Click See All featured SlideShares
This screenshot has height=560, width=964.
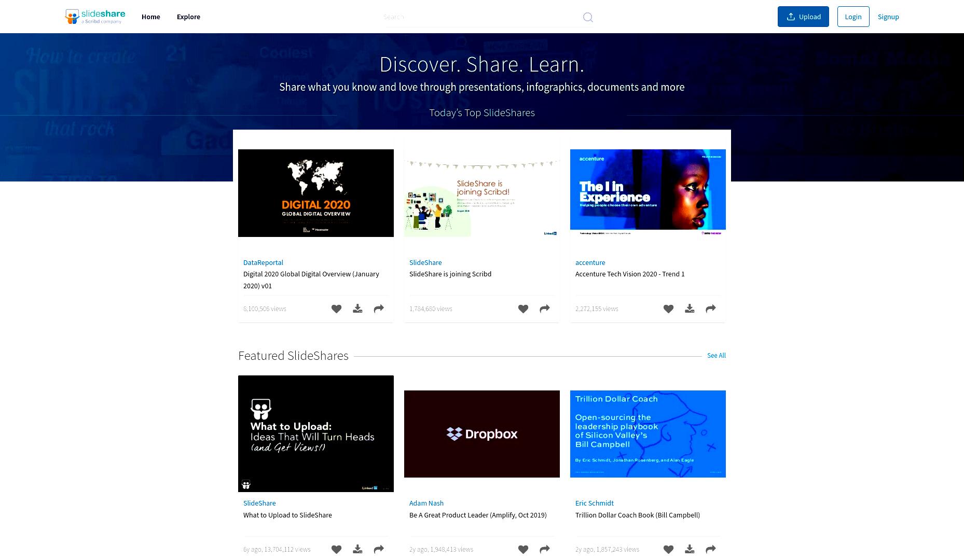(717, 355)
